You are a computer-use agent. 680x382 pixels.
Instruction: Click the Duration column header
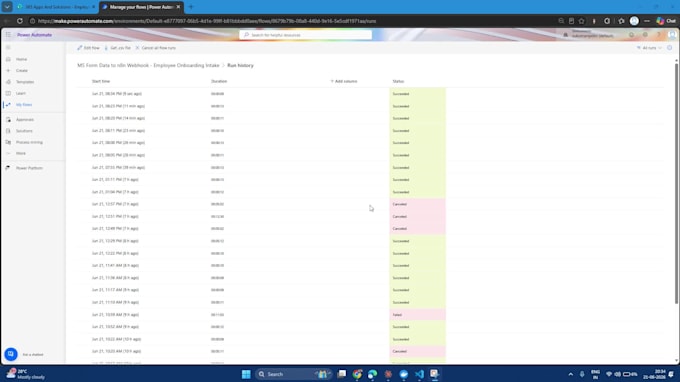(x=219, y=81)
